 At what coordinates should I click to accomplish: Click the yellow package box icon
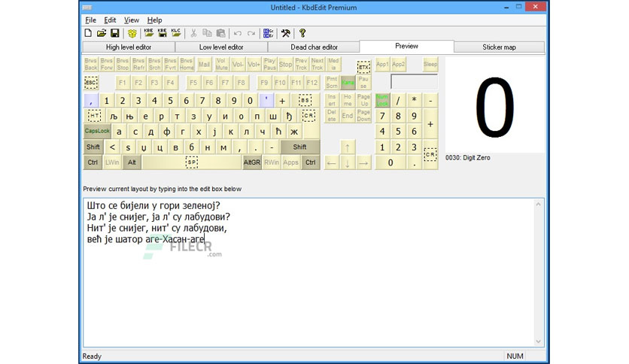coord(132,33)
